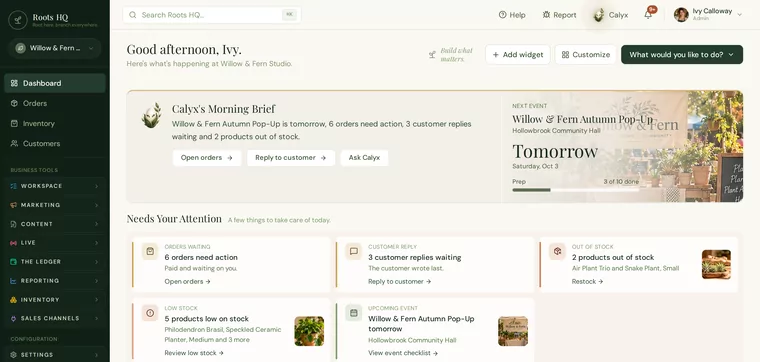Click the Out of Stock card icon

(x=557, y=252)
